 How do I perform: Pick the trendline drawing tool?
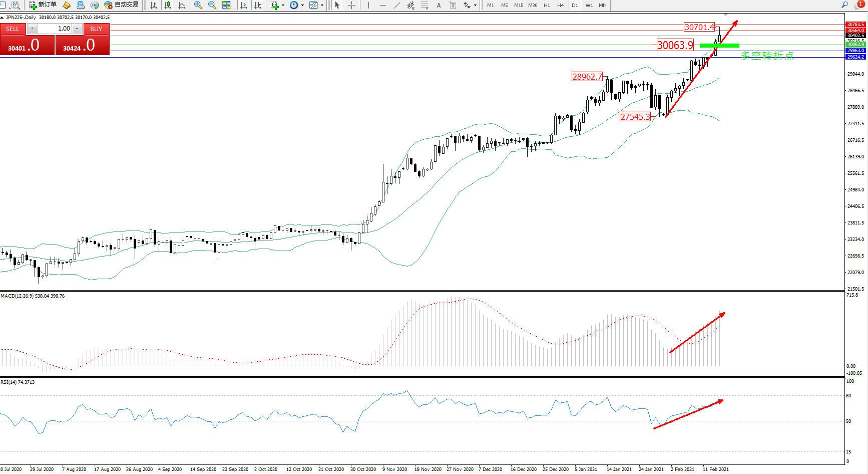(397, 5)
